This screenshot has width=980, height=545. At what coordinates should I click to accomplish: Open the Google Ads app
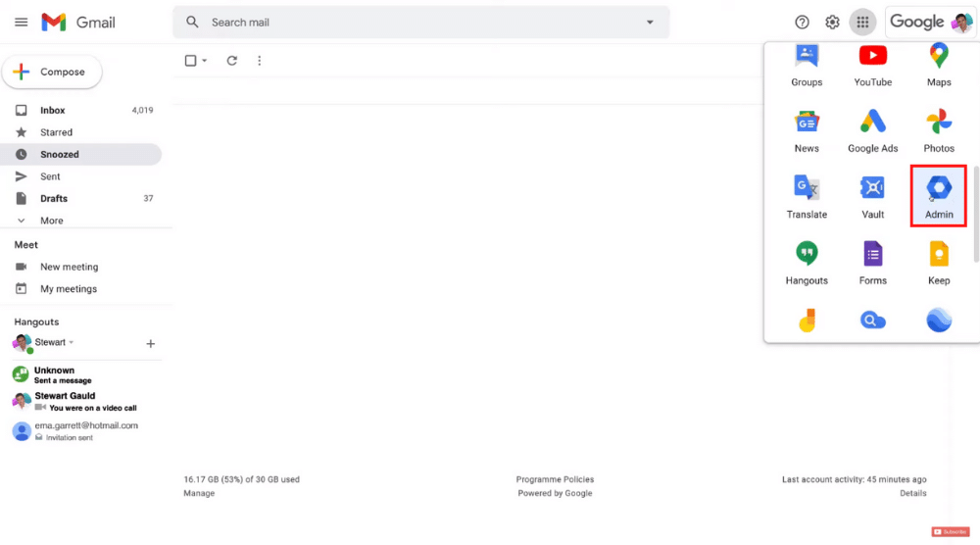873,132
